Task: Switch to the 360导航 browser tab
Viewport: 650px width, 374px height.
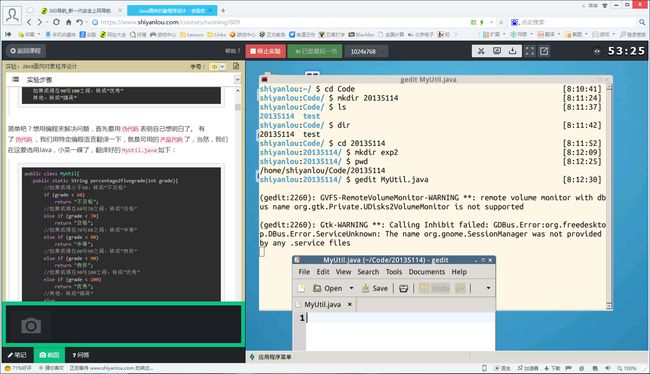Action: pos(80,10)
